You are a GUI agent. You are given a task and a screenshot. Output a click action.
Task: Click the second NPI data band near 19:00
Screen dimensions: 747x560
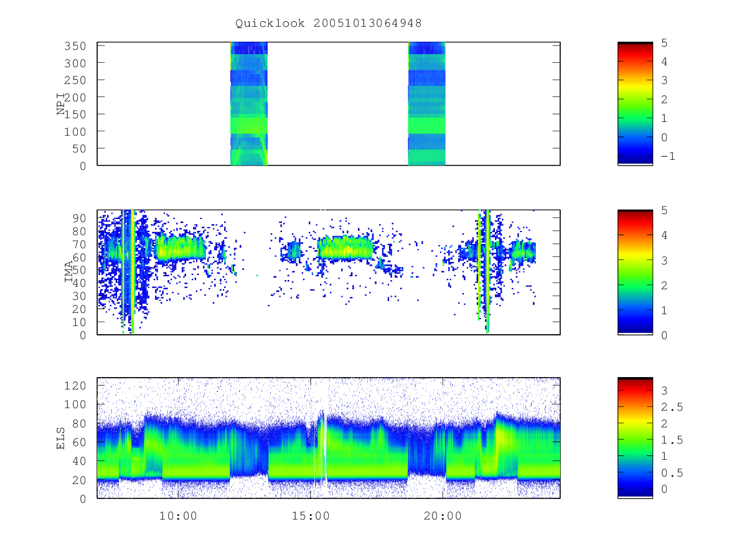click(x=427, y=103)
